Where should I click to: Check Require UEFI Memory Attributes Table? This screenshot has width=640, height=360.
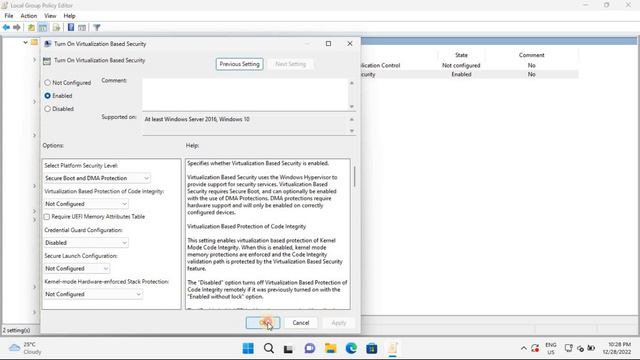pyautogui.click(x=47, y=217)
